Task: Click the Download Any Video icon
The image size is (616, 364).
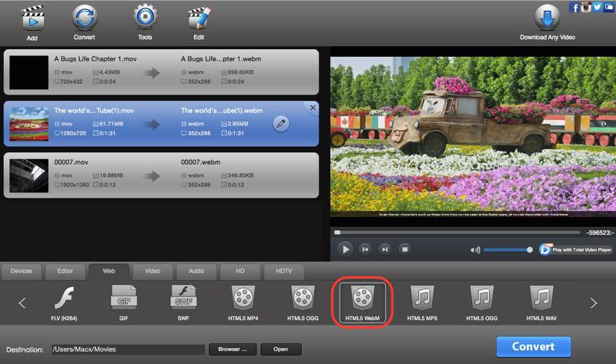Action: click(x=547, y=18)
